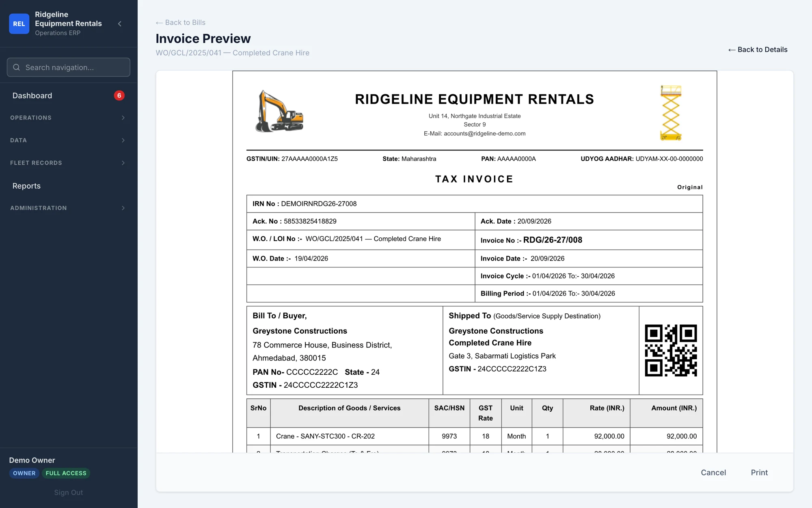Click the excavator logo image
The height and width of the screenshot is (508, 812).
tap(279, 111)
